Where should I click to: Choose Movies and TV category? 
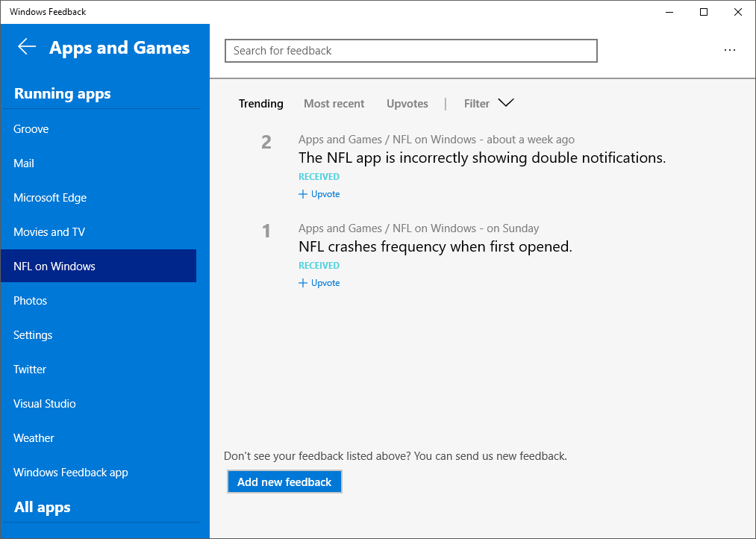click(x=49, y=232)
